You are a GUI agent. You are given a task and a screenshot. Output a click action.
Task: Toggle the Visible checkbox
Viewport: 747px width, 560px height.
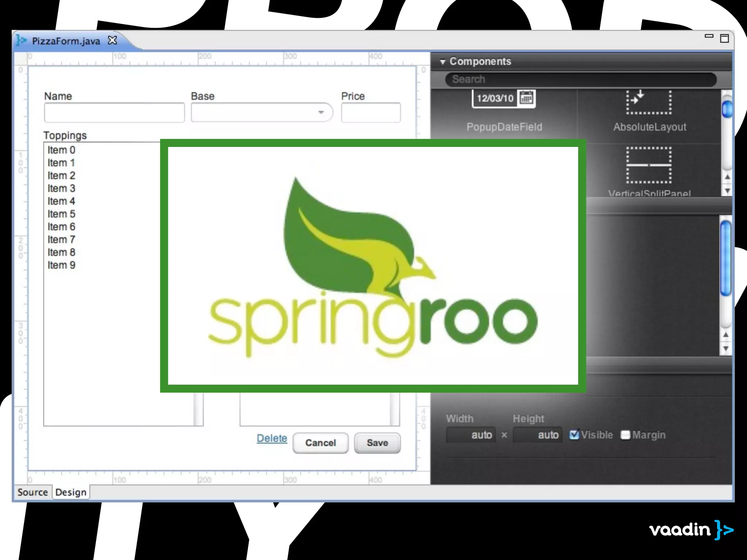click(x=574, y=435)
